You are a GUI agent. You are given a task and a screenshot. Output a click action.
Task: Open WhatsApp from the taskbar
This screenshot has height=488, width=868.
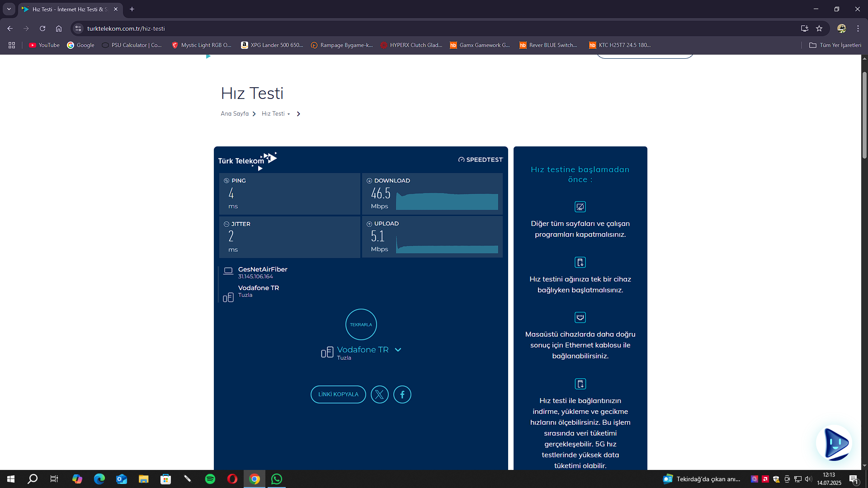click(x=277, y=479)
